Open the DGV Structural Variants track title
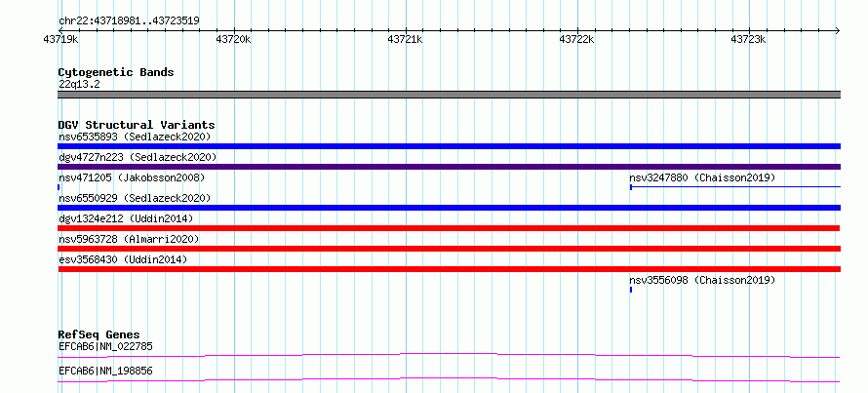868x393 pixels. 137,125
